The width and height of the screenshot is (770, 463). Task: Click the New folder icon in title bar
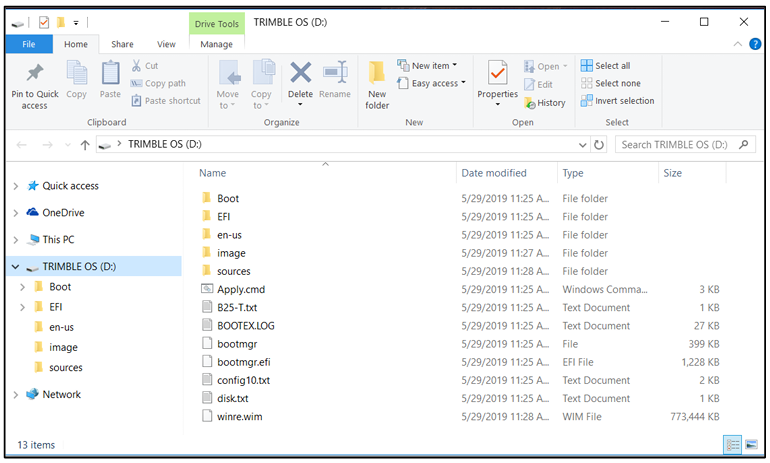point(61,22)
